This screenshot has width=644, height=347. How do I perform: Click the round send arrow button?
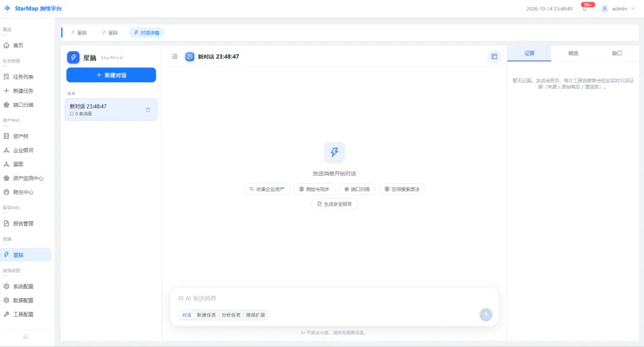(486, 315)
